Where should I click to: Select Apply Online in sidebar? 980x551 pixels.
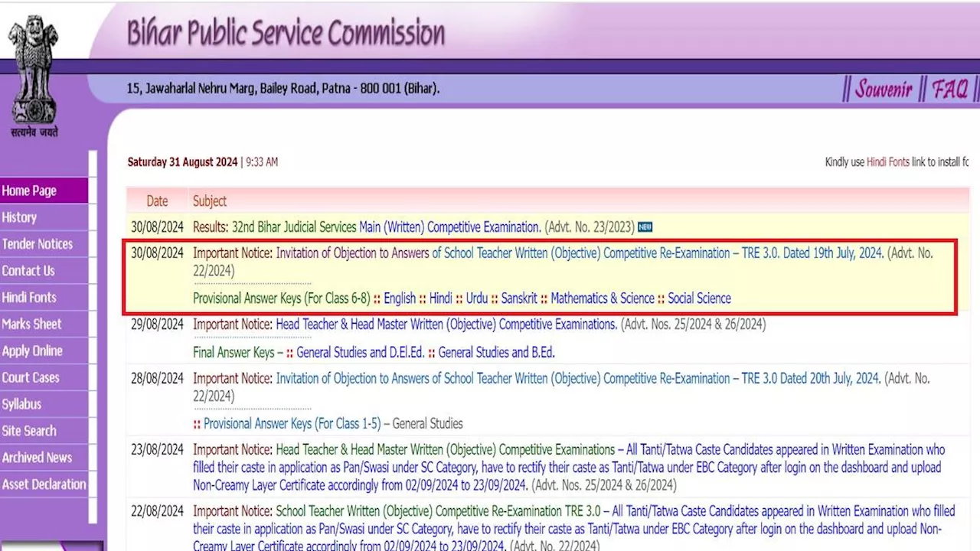pos(44,351)
